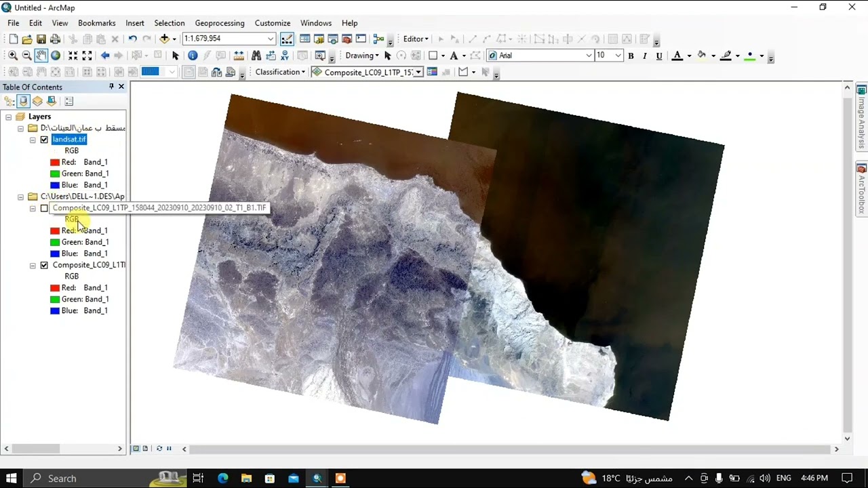868x488 pixels.
Task: Toggle italic text formatting
Action: pyautogui.click(x=645, y=56)
